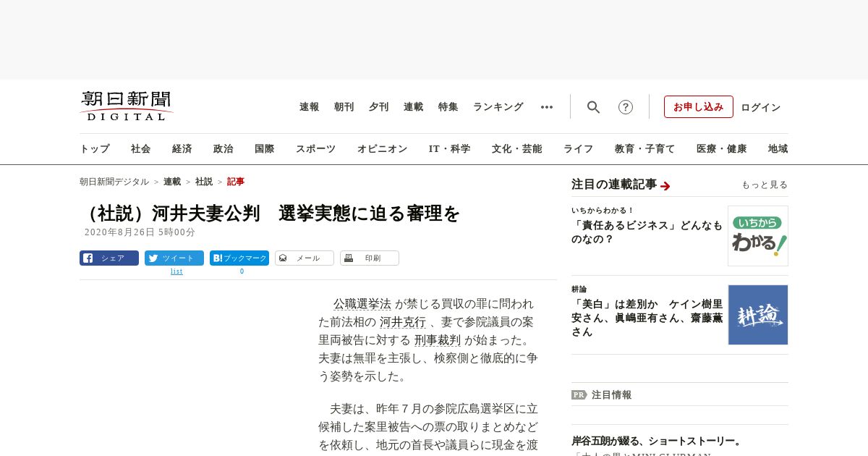
Task: Open the 特集 header menu item
Action: click(448, 107)
